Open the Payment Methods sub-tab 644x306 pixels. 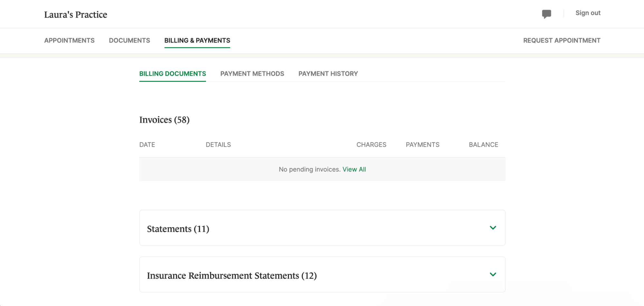[252, 74]
